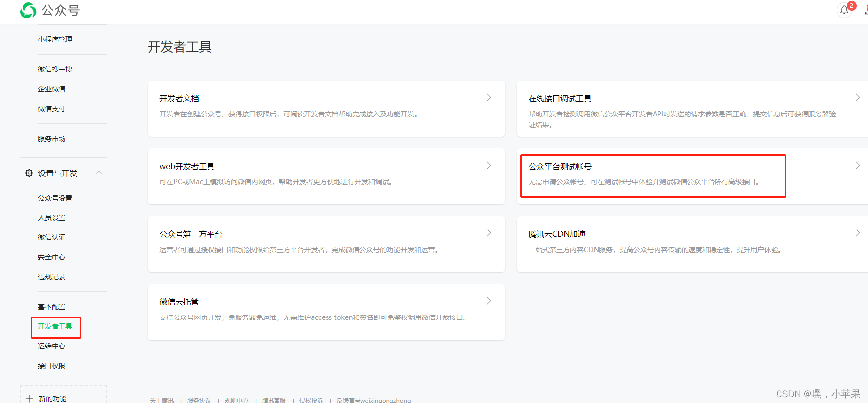Viewport: 868px width, 403px height.
Task: Open arrow on 腾讯云CDN加速 card
Action: pyautogui.click(x=858, y=233)
